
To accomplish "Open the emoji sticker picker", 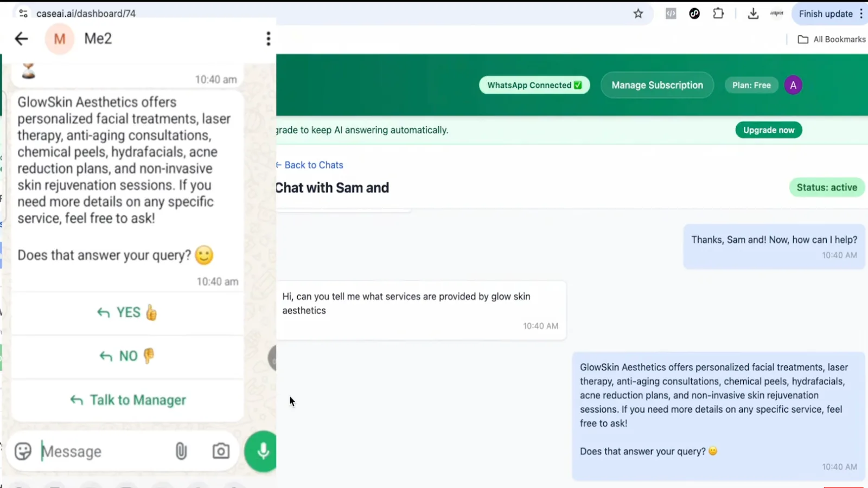I will pyautogui.click(x=23, y=451).
